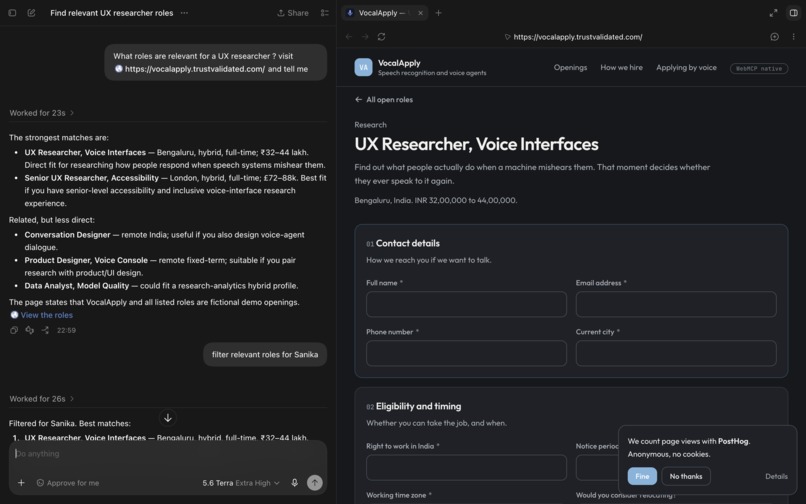Expand the Worked for 23s section
The height and width of the screenshot is (504, 806).
pyautogui.click(x=41, y=113)
